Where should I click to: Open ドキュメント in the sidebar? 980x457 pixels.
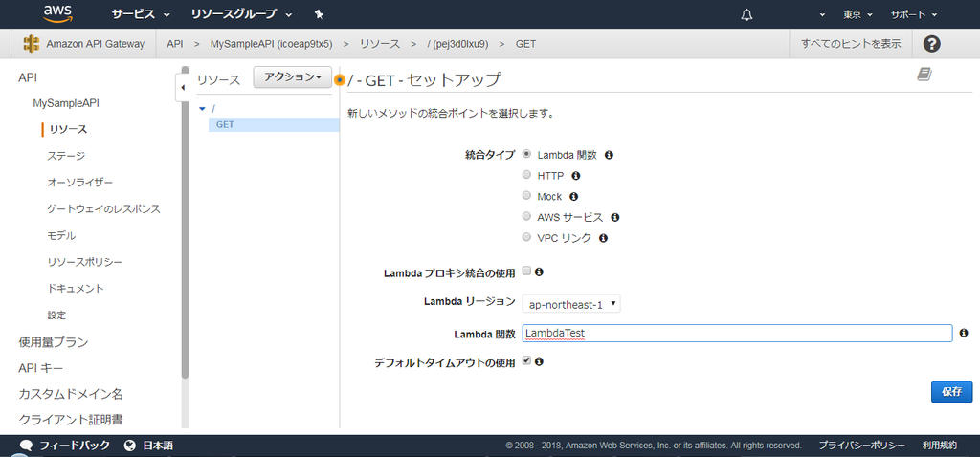(76, 289)
